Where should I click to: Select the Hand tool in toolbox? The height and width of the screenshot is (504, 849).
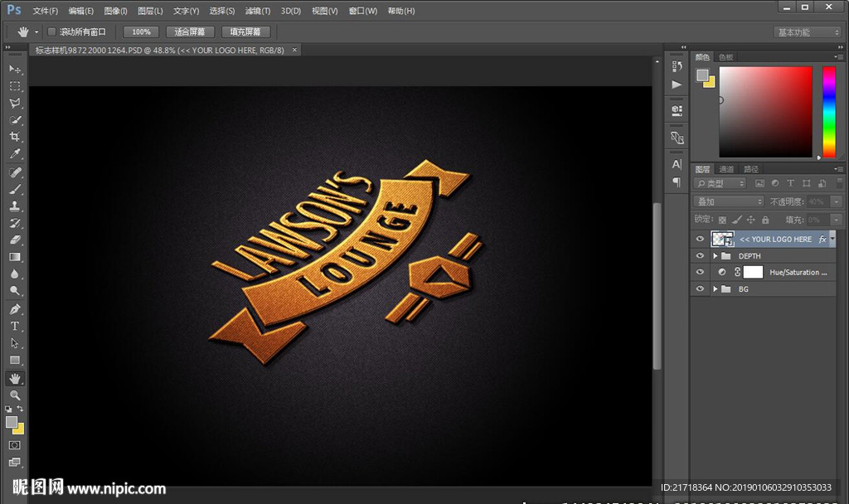pyautogui.click(x=15, y=378)
